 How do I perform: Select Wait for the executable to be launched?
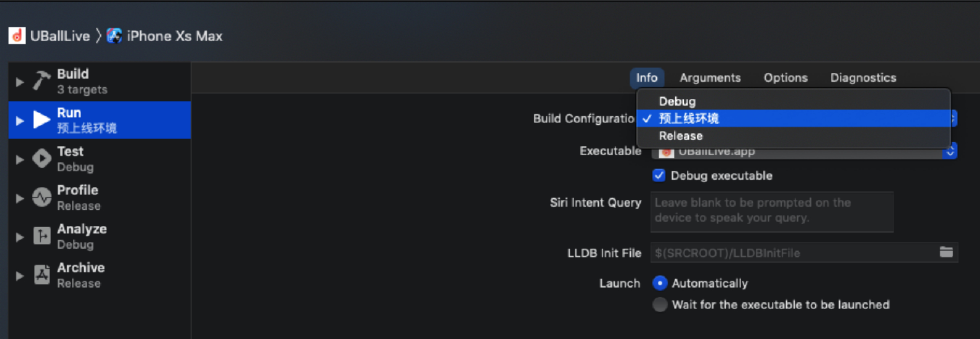click(660, 305)
